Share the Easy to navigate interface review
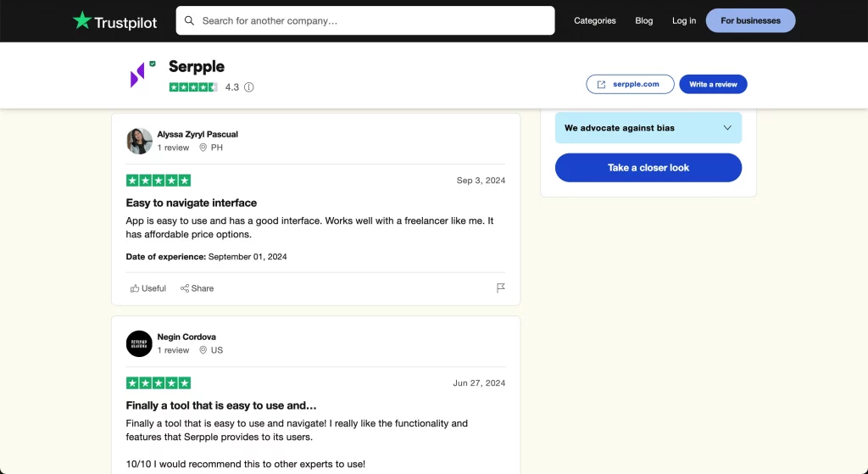 point(197,288)
